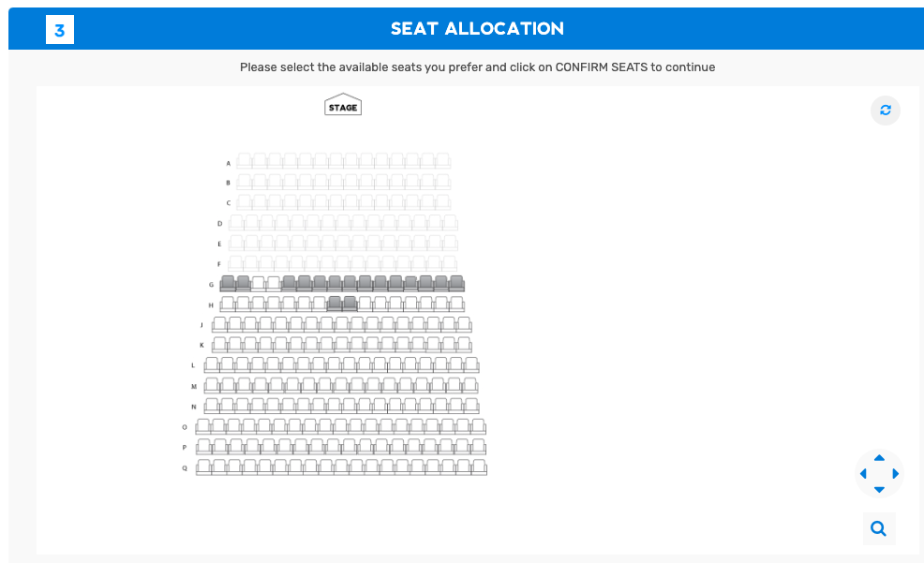Refresh the seat map
924x563 pixels.
tap(885, 111)
